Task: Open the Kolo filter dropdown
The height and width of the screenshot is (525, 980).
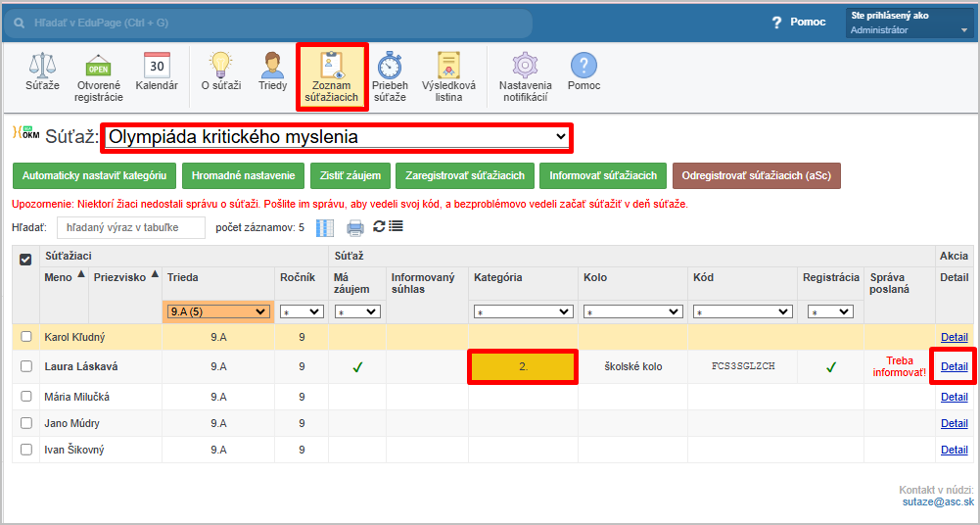Action: pos(632,311)
